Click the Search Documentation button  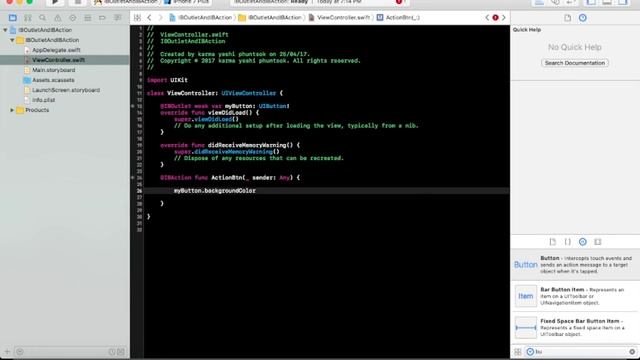pyautogui.click(x=575, y=63)
